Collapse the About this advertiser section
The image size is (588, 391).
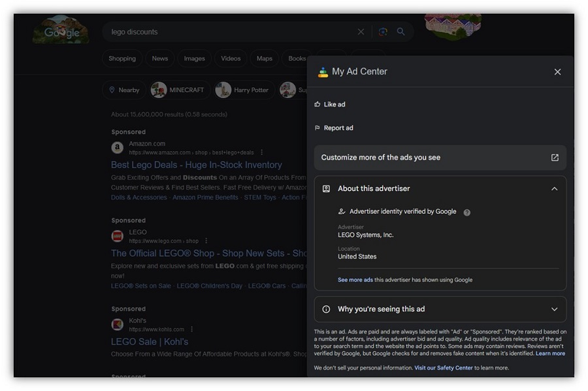coord(554,189)
